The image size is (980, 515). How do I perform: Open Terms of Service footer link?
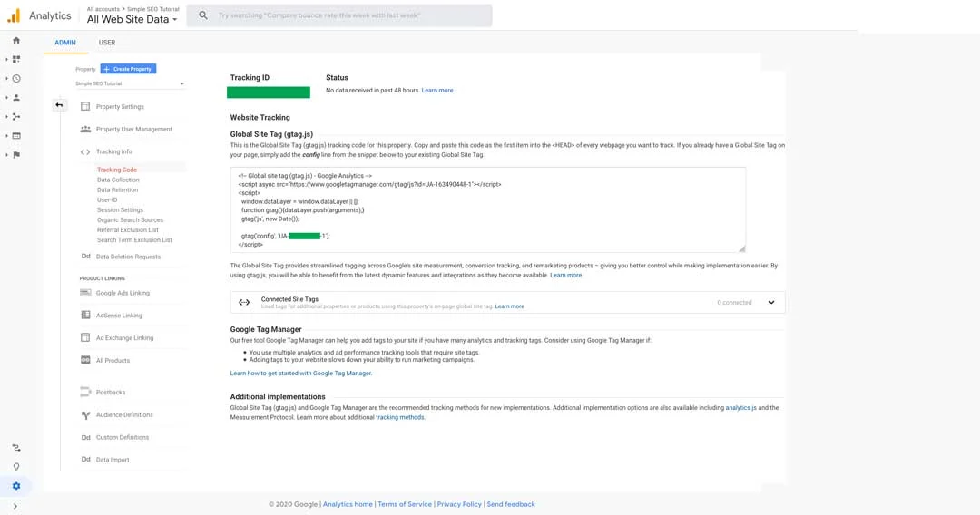pyautogui.click(x=405, y=504)
